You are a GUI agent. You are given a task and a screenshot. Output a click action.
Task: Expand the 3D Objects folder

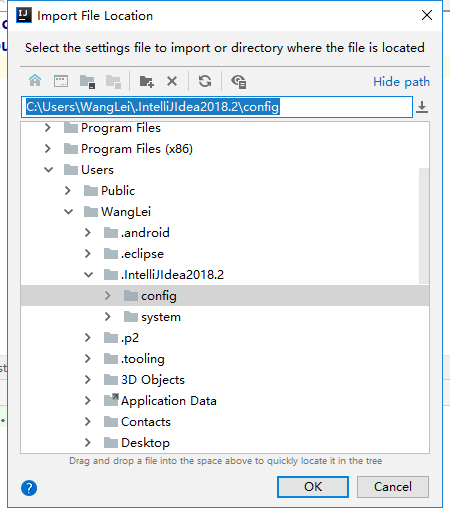click(88, 380)
